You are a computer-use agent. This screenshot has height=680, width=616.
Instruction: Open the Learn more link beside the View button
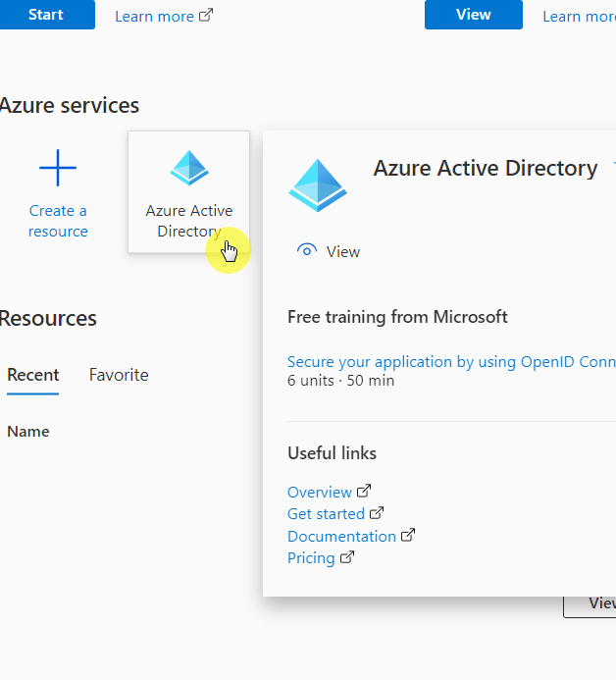[x=579, y=17]
